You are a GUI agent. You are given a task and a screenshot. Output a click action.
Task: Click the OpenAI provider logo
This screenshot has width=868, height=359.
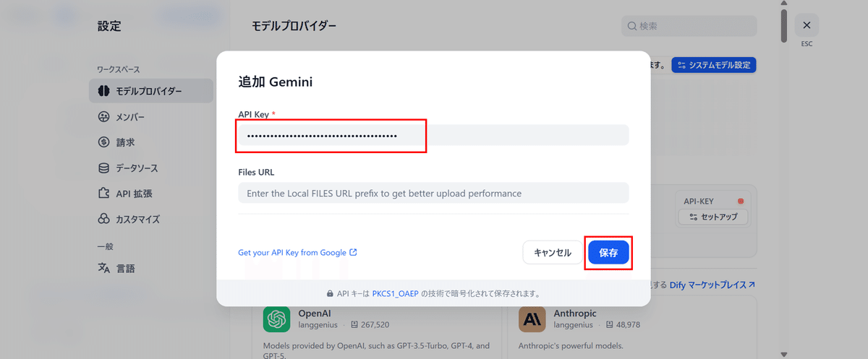[277, 319]
